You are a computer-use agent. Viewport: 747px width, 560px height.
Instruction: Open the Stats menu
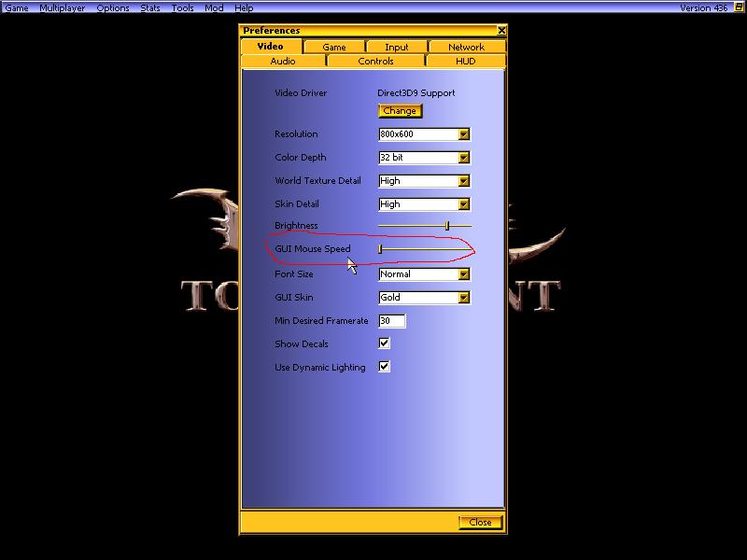[150, 8]
